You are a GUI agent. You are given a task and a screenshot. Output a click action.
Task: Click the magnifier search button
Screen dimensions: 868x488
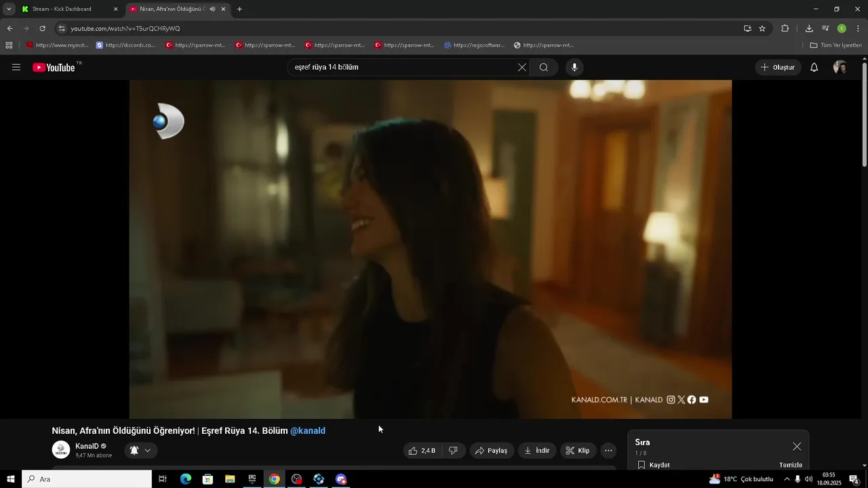point(544,67)
